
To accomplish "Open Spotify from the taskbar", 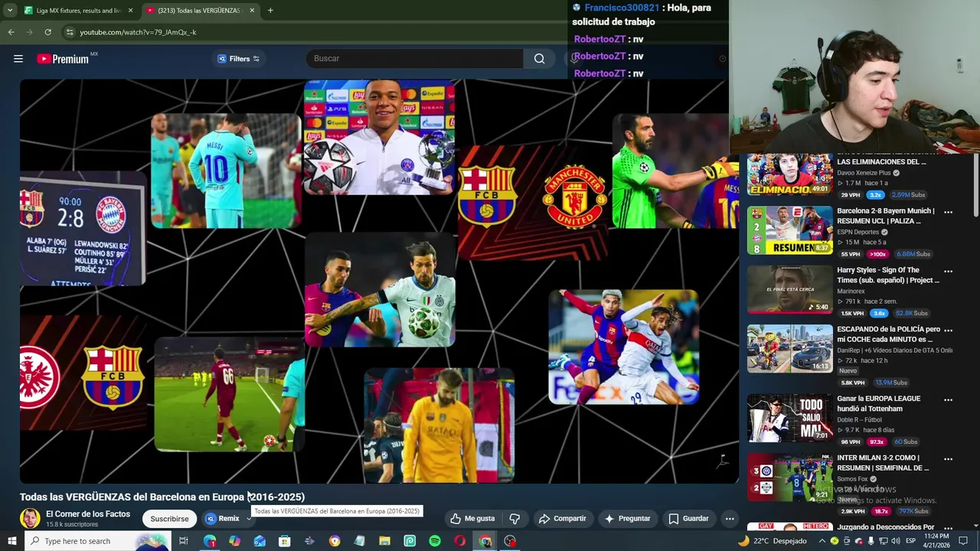I will click(x=435, y=541).
